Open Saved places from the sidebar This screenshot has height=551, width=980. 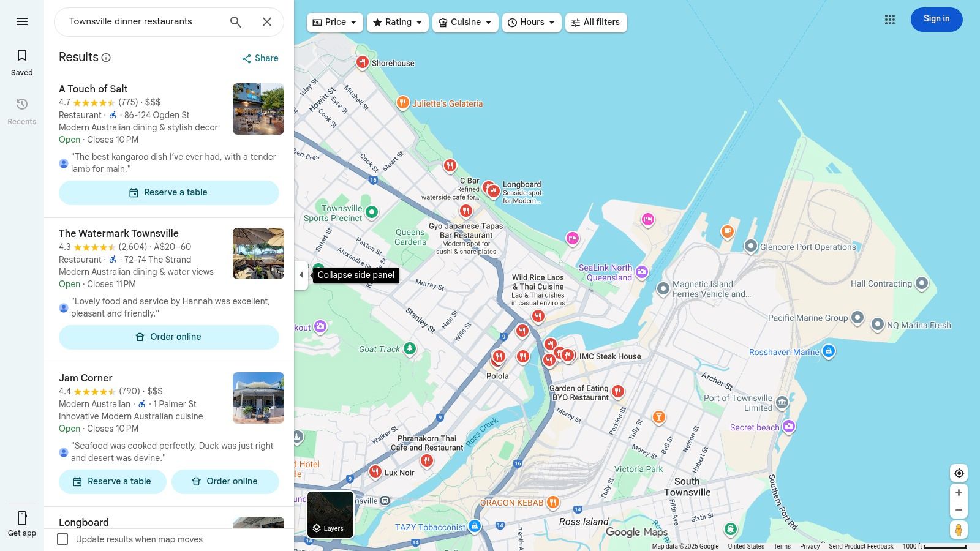[x=21, y=61]
